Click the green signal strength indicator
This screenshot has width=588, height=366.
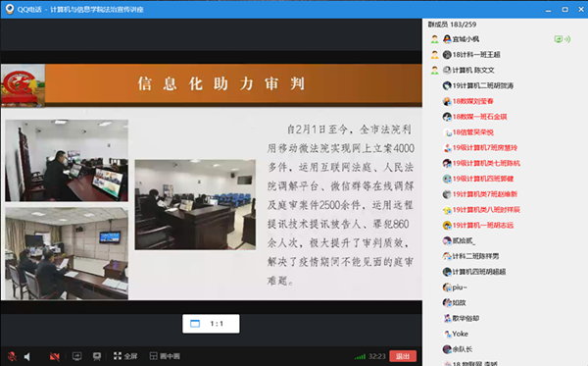pos(360,356)
